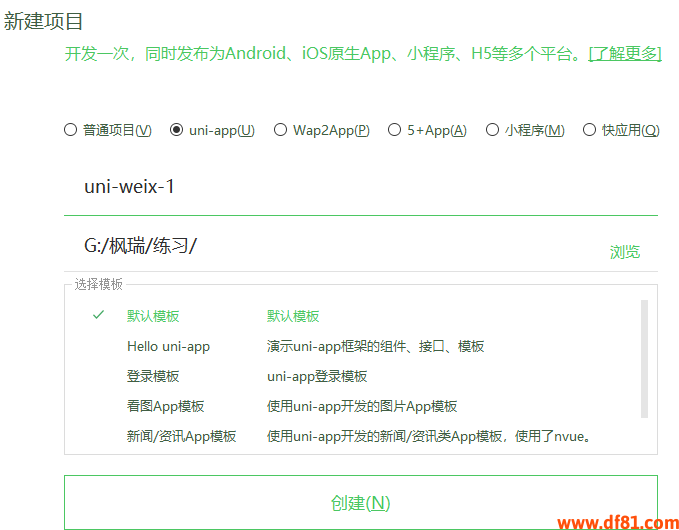Click the project name field uni-weix-1
679x530 pixels.
pos(361,187)
